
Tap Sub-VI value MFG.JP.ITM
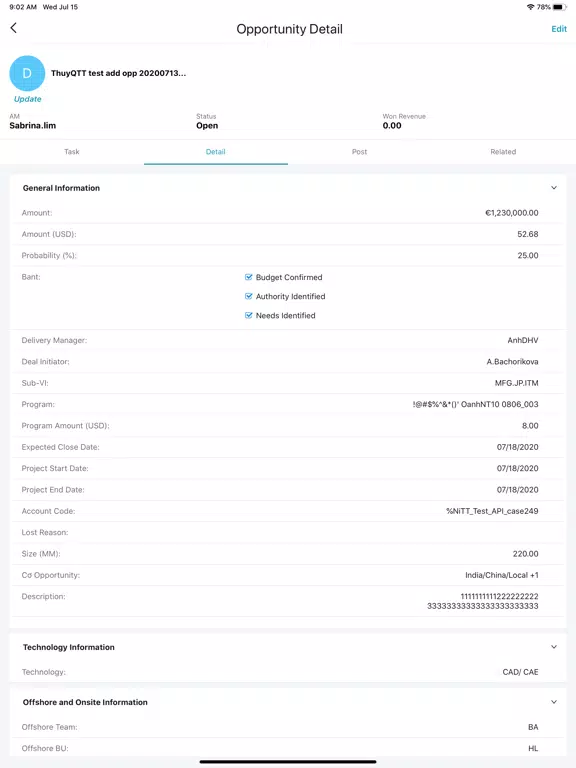tap(517, 383)
